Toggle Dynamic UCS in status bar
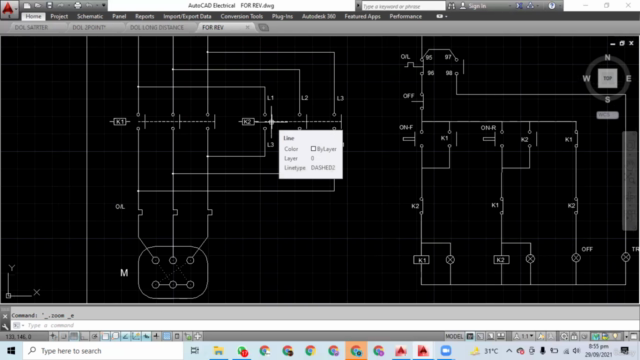640x360 pixels. coord(136,336)
